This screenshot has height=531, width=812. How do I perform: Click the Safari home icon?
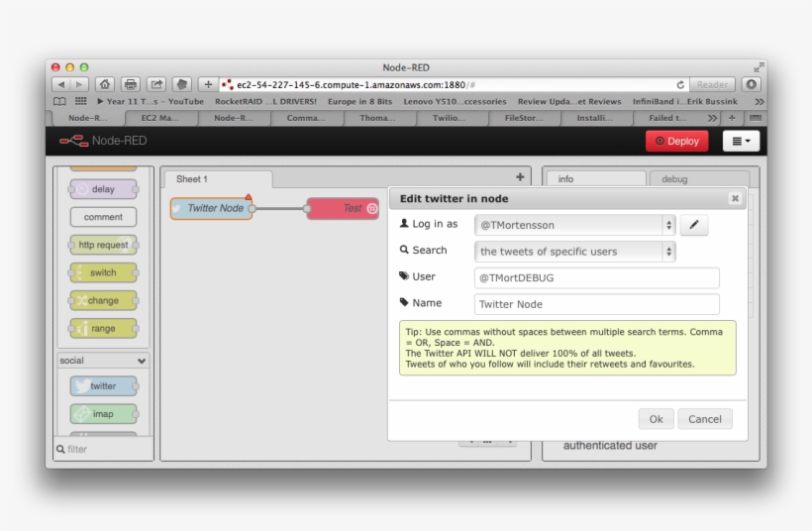point(105,84)
